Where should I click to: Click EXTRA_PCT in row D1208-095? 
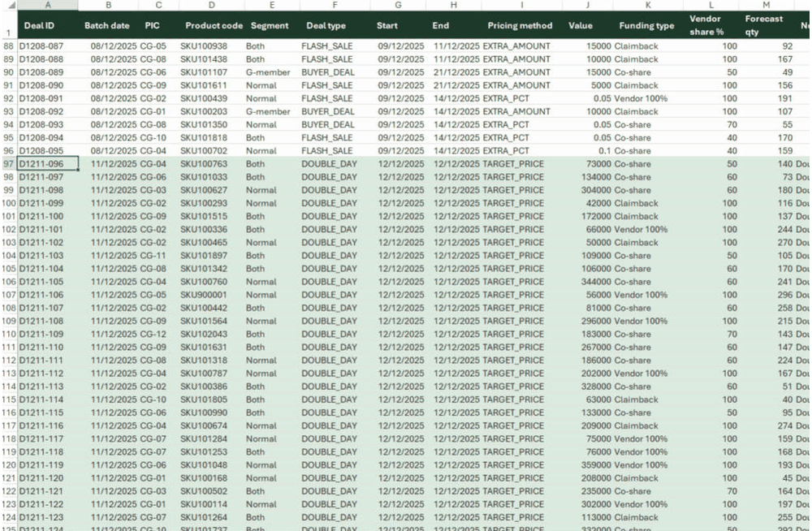point(506,151)
